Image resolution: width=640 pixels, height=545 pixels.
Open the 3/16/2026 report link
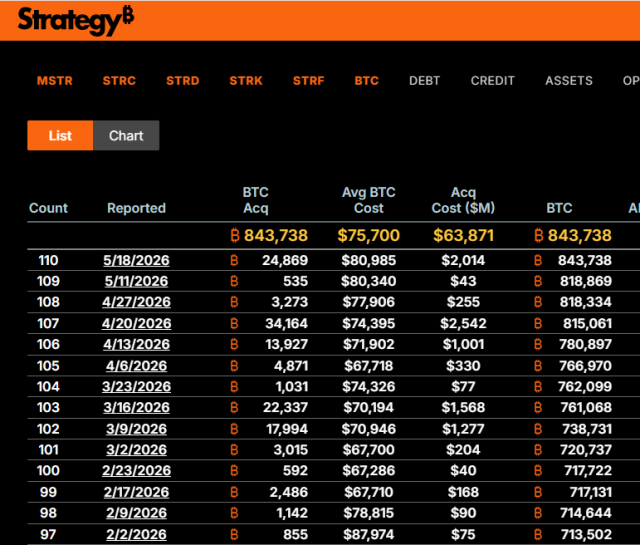tap(136, 407)
